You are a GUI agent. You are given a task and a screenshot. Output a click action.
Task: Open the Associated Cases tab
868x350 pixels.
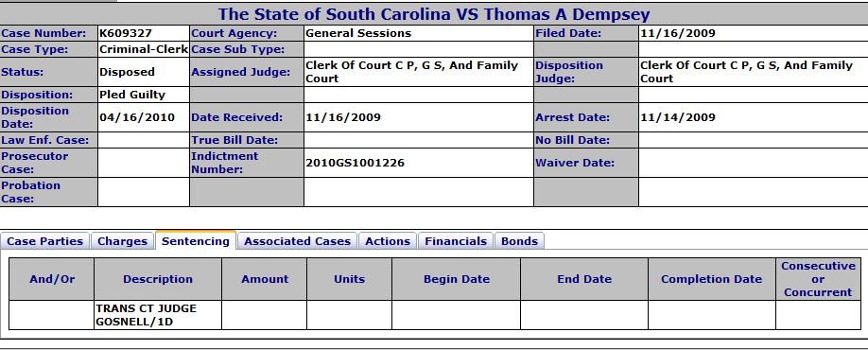coord(297,241)
